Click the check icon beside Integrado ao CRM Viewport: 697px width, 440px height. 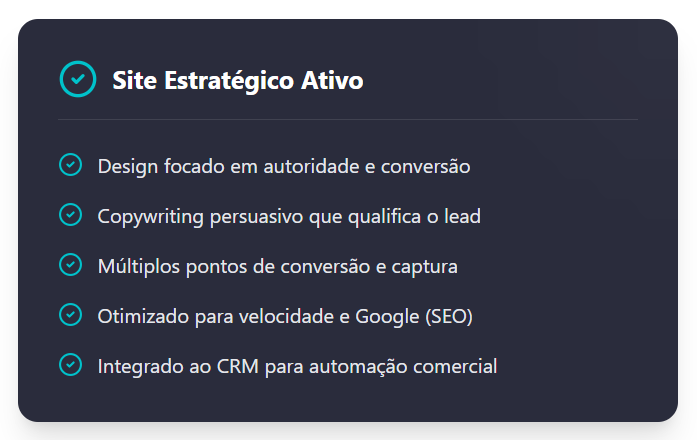click(70, 365)
